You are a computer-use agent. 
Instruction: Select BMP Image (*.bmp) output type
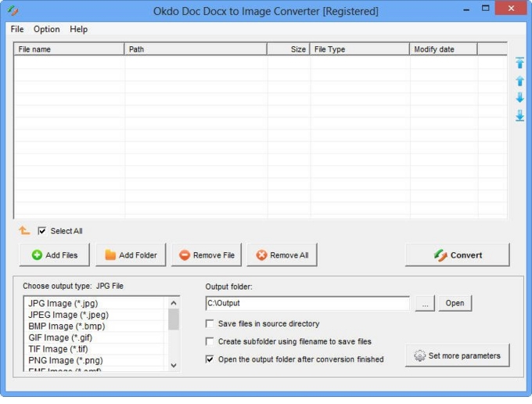pos(95,326)
